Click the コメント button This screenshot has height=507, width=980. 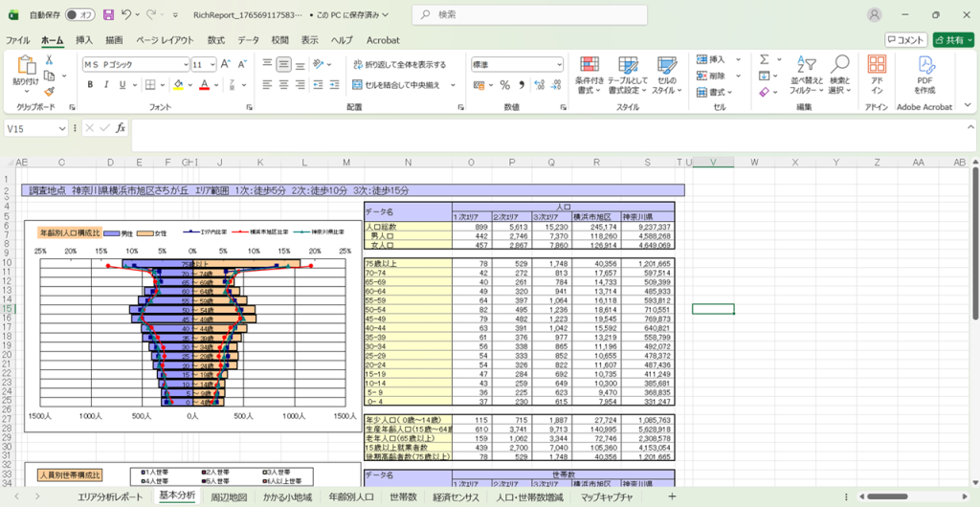click(x=904, y=40)
